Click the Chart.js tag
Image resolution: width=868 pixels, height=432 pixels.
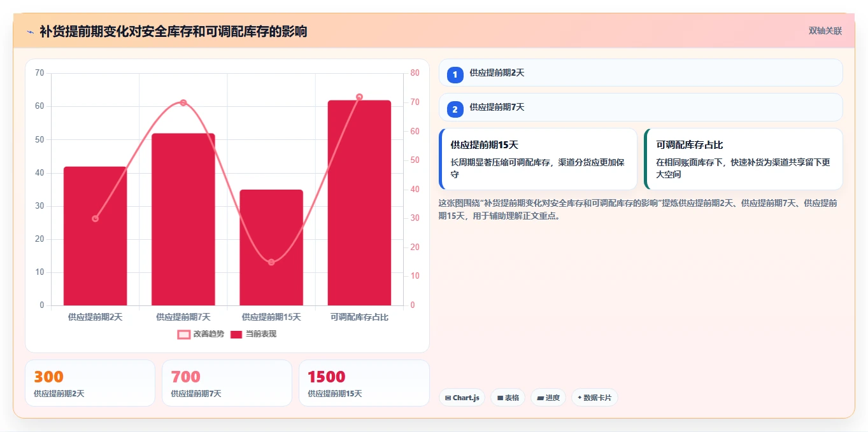pos(462,398)
